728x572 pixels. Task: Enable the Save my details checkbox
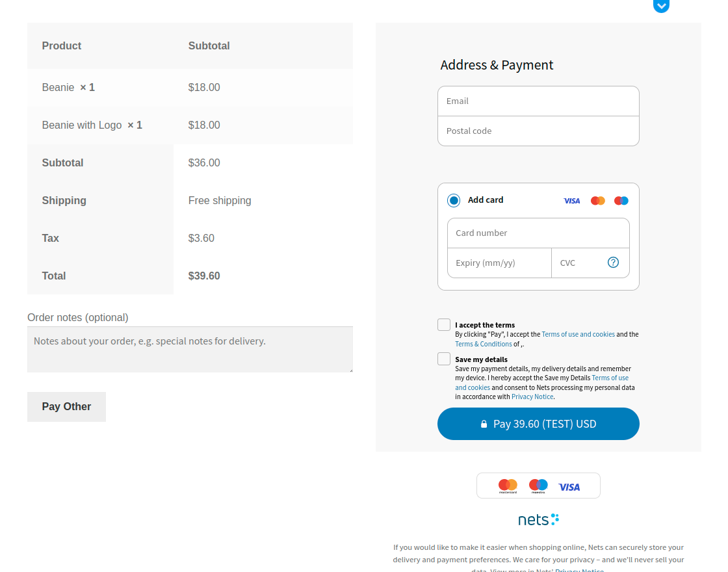click(443, 358)
